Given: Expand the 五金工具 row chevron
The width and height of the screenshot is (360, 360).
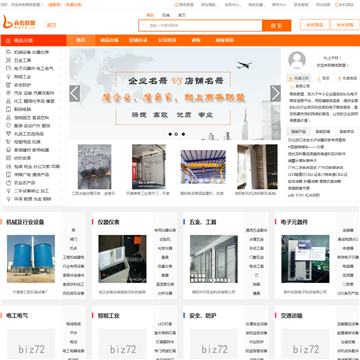Looking at the screenshot, I should 61,60.
